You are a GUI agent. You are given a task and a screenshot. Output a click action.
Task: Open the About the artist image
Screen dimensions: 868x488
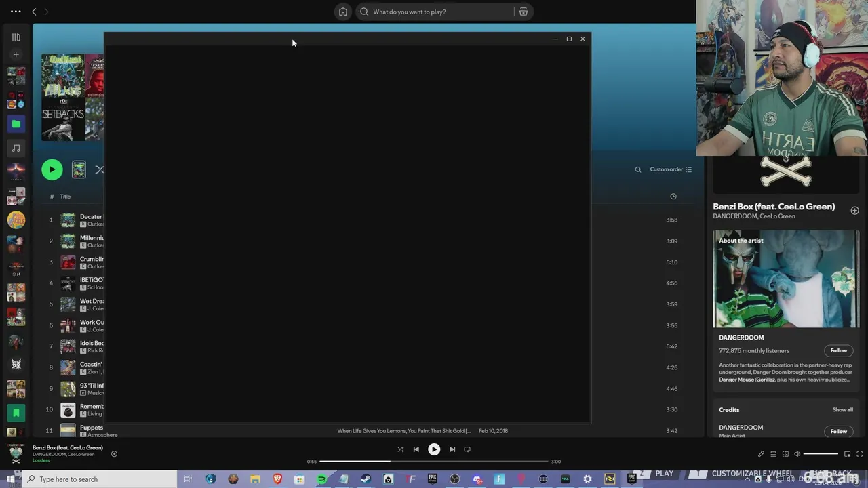786,279
